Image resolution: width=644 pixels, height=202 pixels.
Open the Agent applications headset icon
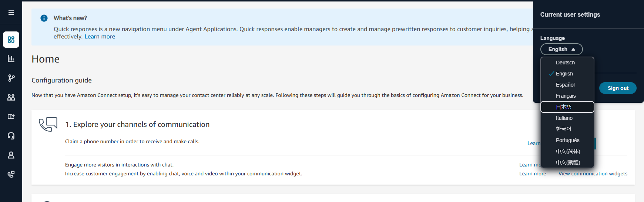[11, 136]
